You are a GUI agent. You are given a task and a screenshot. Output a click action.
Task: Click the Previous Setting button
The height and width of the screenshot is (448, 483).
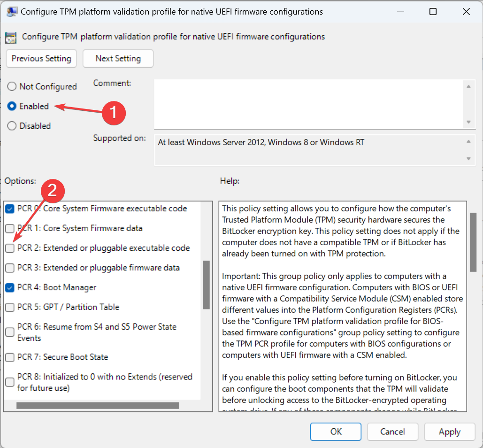(x=41, y=58)
